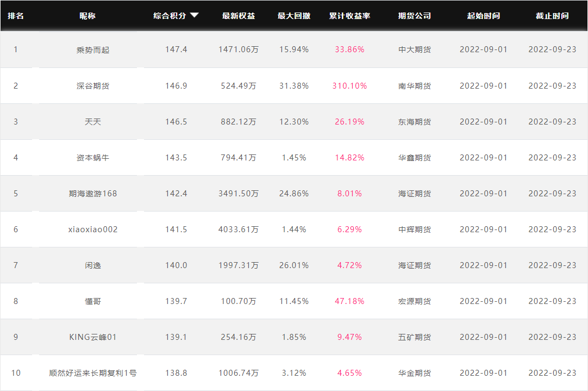
Task: Click score value 147.4
Action: [x=176, y=49]
